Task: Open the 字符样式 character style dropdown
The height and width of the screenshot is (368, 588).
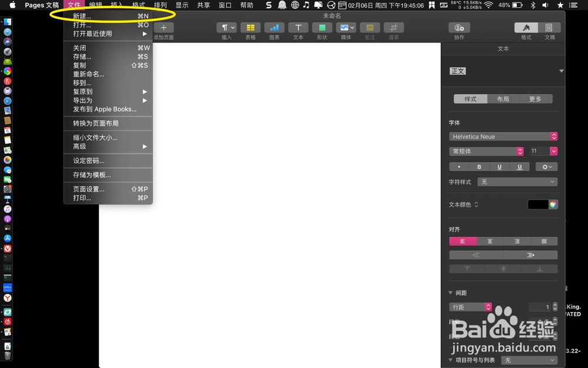Action: tap(517, 182)
